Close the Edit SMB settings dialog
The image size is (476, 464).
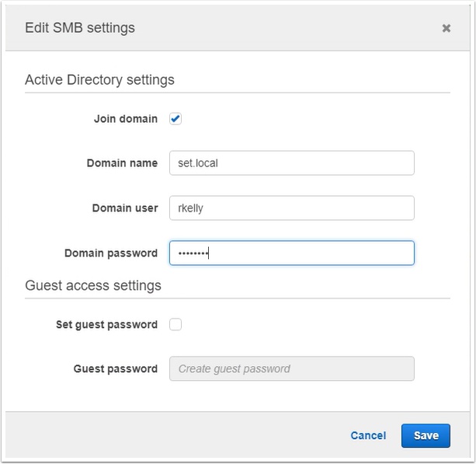[446, 28]
